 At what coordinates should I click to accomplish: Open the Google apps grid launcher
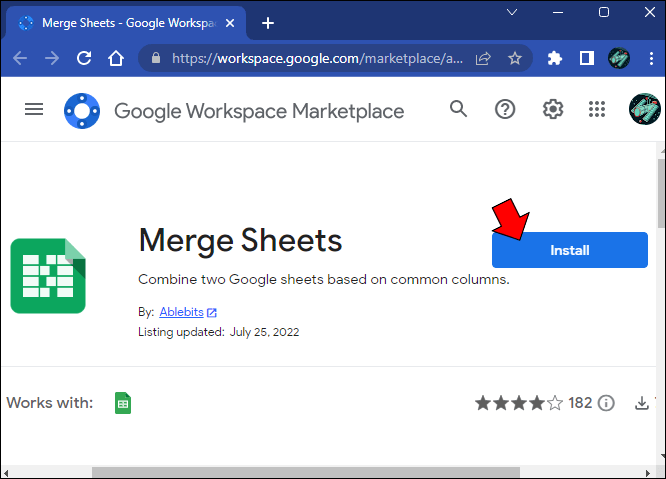[x=598, y=109]
